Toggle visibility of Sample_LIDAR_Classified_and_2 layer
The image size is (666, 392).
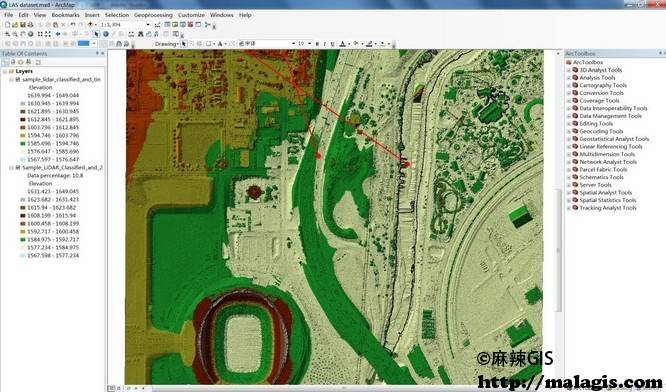coord(18,168)
